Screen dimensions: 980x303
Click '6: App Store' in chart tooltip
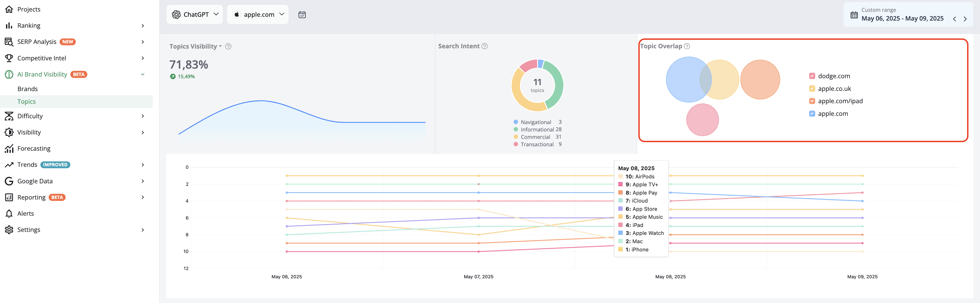[x=641, y=209]
